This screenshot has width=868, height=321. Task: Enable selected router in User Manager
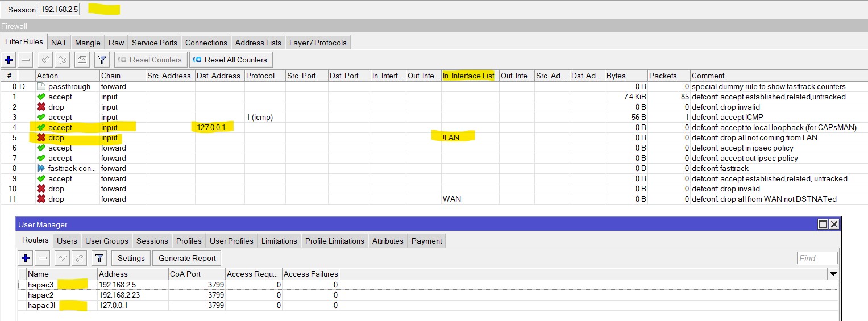click(x=62, y=258)
